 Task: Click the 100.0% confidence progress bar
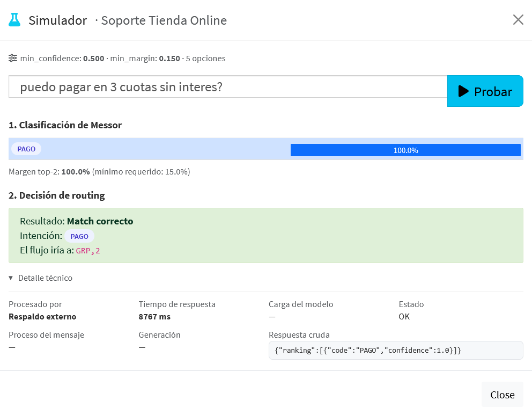click(x=405, y=150)
